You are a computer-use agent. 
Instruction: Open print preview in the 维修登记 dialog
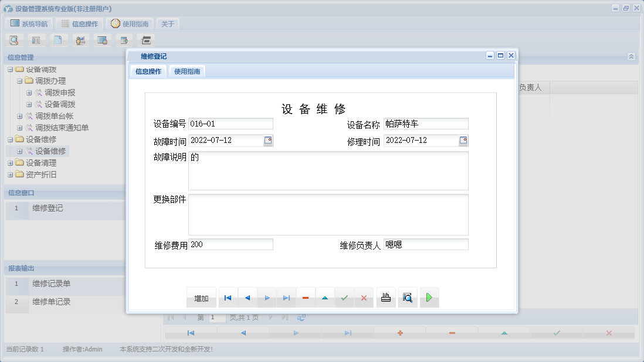coord(407,298)
